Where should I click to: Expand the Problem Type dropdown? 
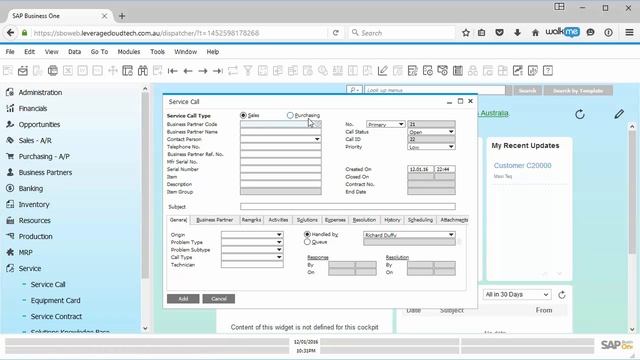[x=279, y=242]
